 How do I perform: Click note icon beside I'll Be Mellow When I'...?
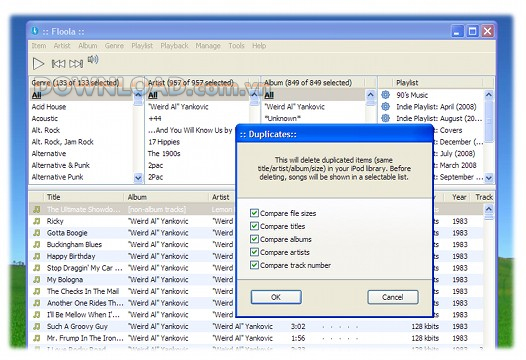point(37,315)
